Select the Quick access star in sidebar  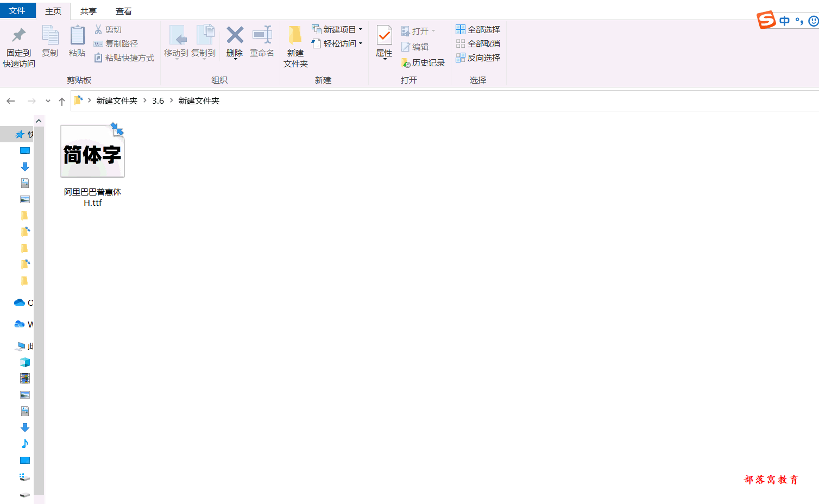point(20,134)
